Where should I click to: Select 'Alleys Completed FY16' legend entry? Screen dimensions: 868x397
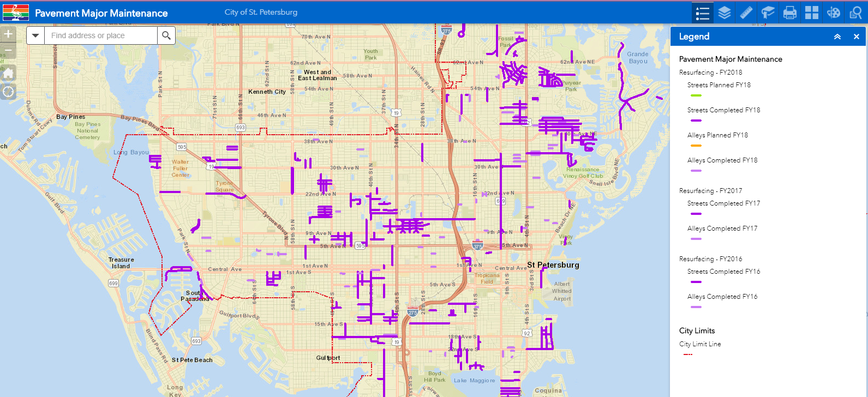tap(722, 297)
